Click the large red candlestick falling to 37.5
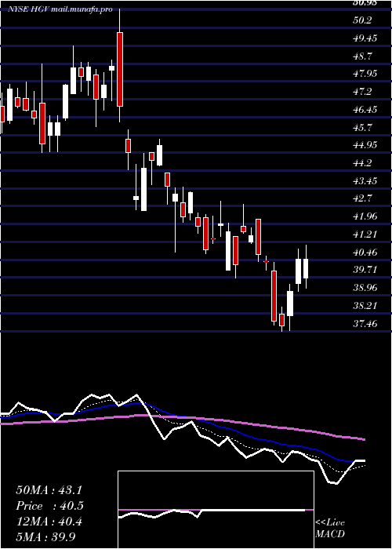392x549 pixels. click(x=274, y=296)
